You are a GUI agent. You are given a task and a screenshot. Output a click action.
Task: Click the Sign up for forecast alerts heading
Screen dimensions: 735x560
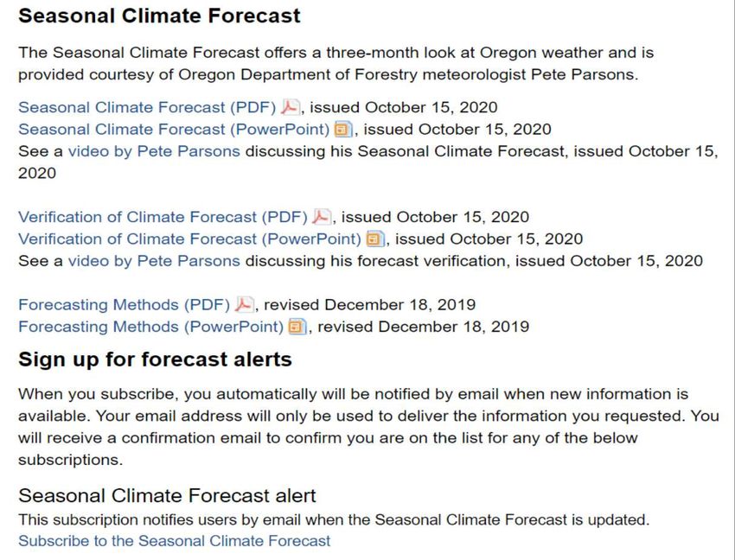point(155,360)
